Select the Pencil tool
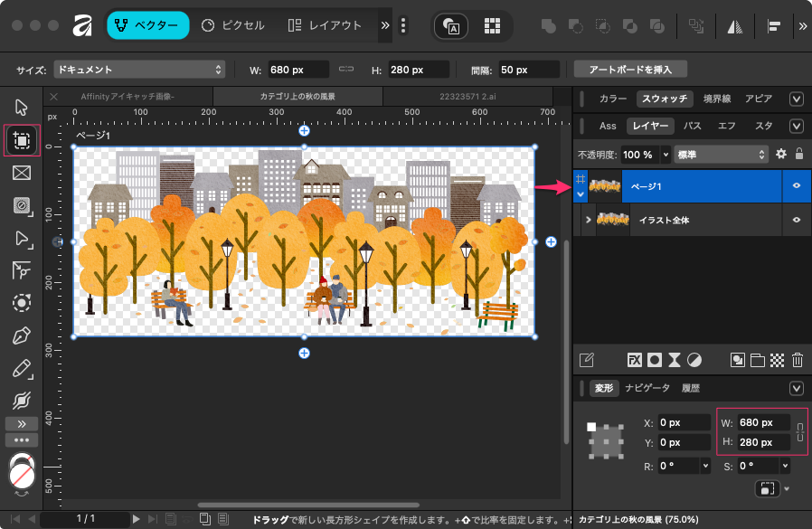The image size is (812, 529). (x=23, y=369)
